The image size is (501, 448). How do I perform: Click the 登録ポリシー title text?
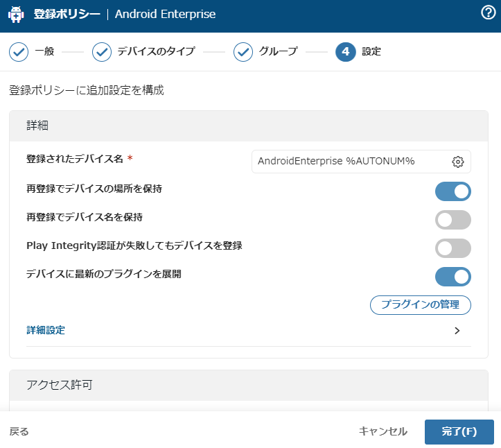click(x=67, y=14)
